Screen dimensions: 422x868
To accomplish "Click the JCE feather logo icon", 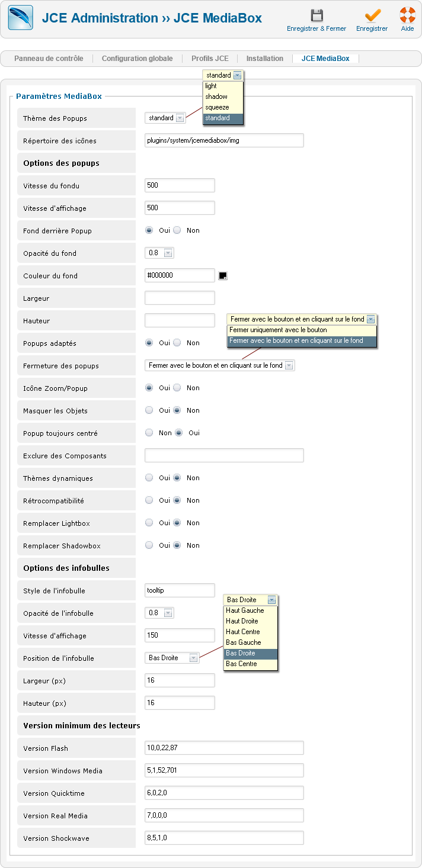I will [x=20, y=18].
